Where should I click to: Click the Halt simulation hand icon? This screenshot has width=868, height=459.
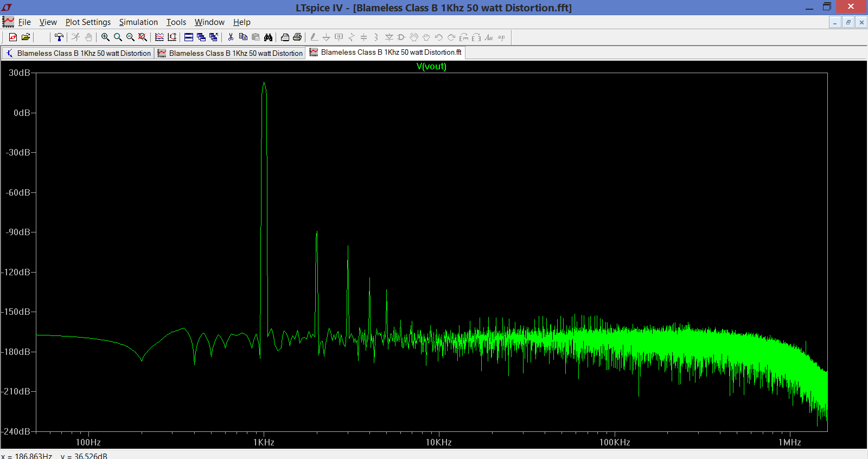(88, 37)
